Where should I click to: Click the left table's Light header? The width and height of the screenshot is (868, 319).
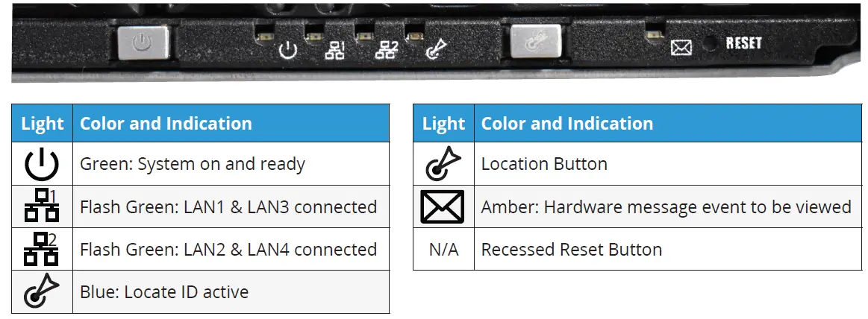point(43,123)
